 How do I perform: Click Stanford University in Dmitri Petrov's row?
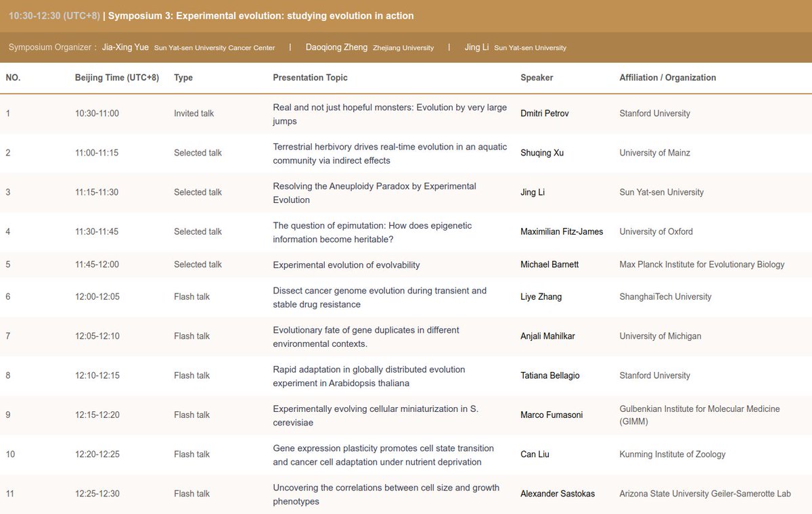click(655, 114)
